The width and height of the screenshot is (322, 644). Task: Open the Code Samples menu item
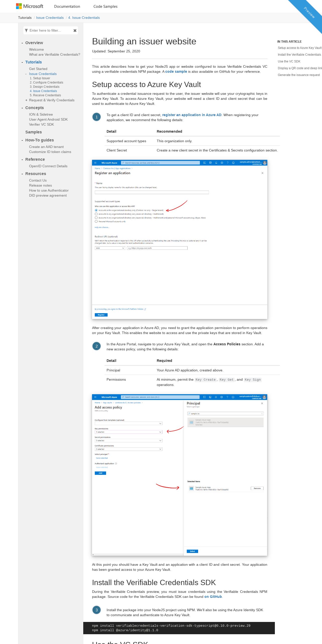point(105,7)
